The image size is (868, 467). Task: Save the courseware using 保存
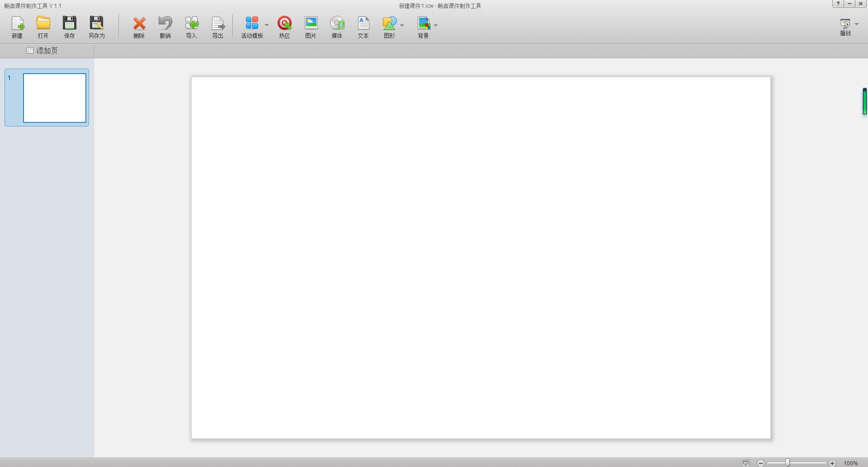[69, 26]
